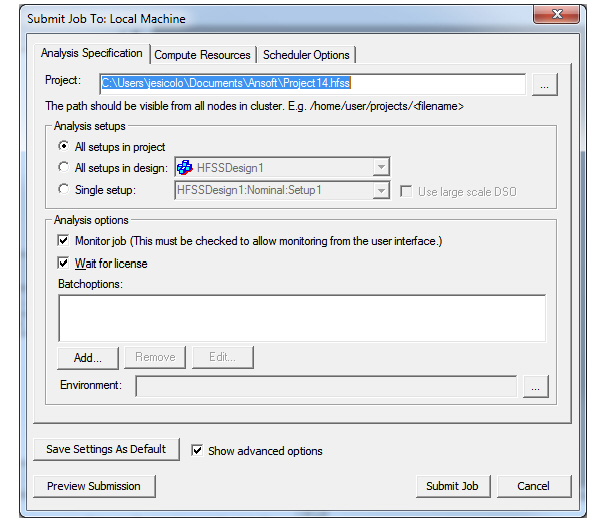
Task: Click the Edit... batch option button
Action: [x=222, y=357]
